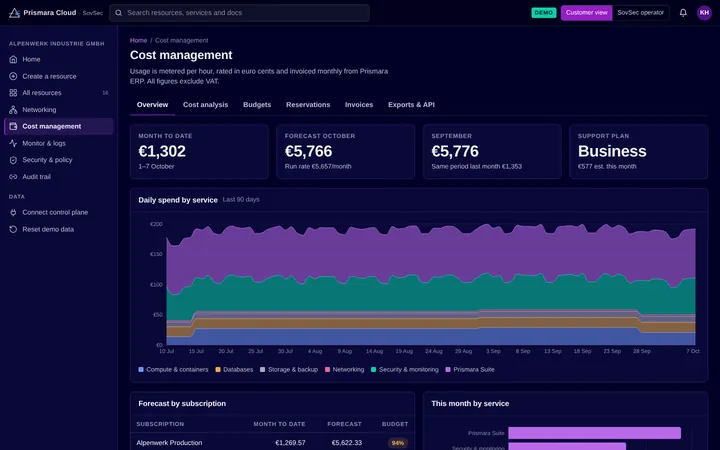The image size is (720, 450).
Task: Switch to the Reservations tab
Action: [x=308, y=105]
